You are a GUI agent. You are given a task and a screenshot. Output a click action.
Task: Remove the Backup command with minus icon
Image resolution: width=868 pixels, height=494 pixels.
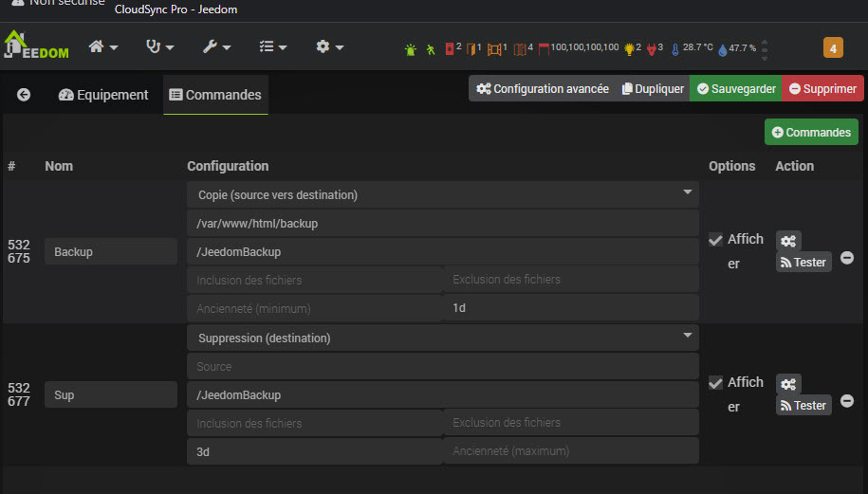click(x=847, y=258)
